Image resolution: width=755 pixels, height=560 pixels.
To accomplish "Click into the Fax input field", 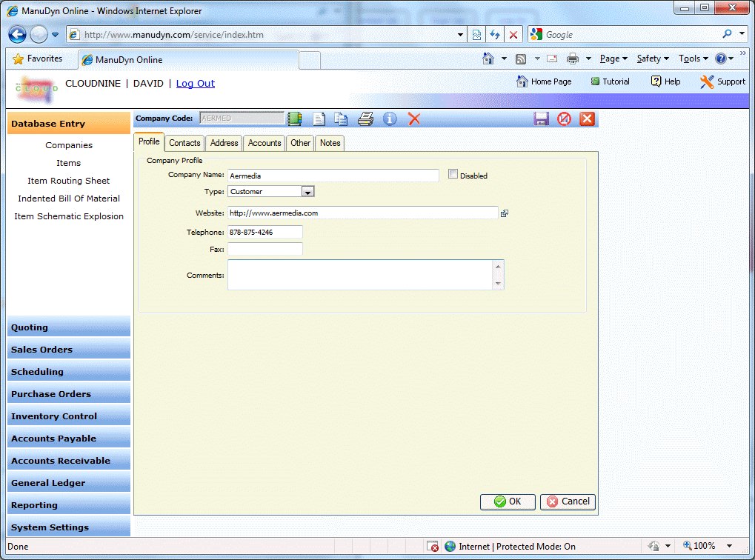I will coord(265,250).
